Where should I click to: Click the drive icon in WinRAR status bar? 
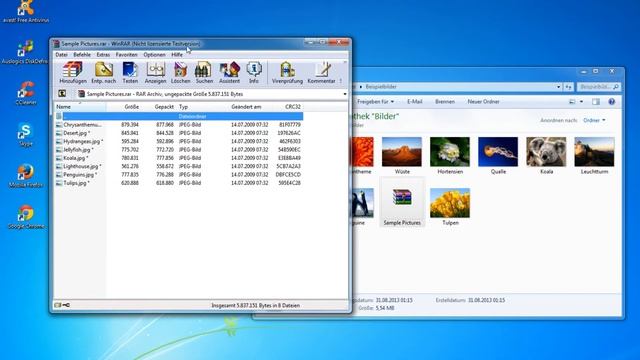click(58, 305)
